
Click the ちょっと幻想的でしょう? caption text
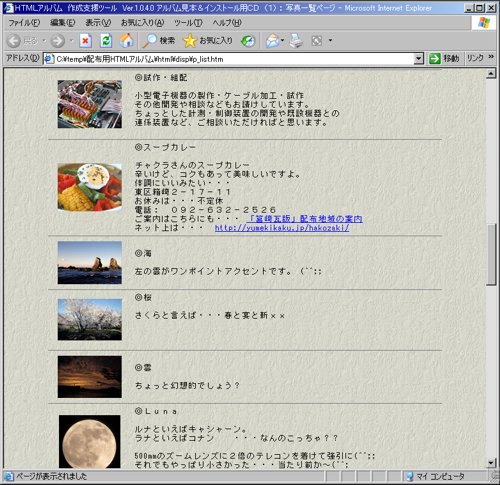point(187,385)
